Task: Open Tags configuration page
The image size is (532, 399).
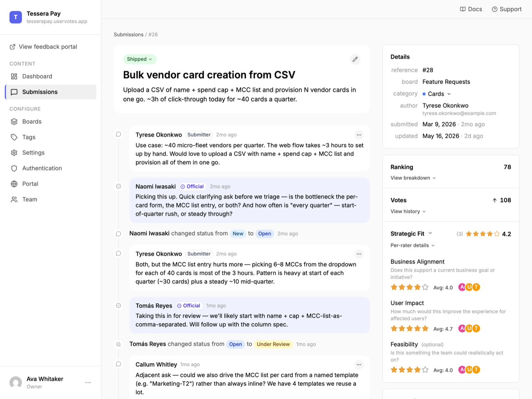Action: tap(51, 137)
